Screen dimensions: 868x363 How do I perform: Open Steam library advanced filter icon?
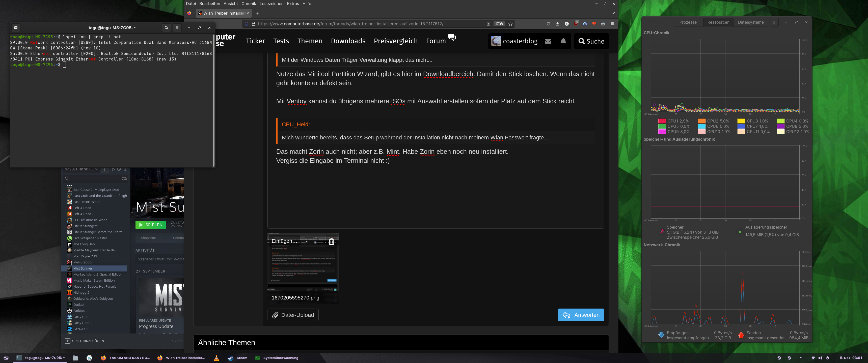tap(124, 178)
